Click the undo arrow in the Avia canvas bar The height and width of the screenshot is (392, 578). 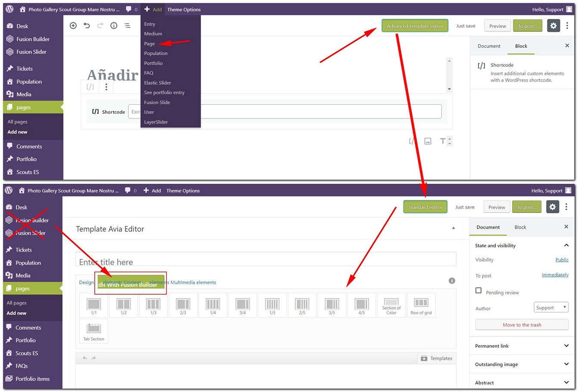point(85,358)
